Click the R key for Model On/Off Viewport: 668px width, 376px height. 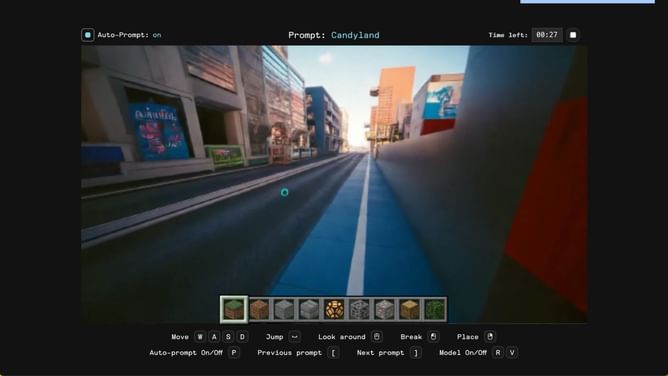[498, 353]
